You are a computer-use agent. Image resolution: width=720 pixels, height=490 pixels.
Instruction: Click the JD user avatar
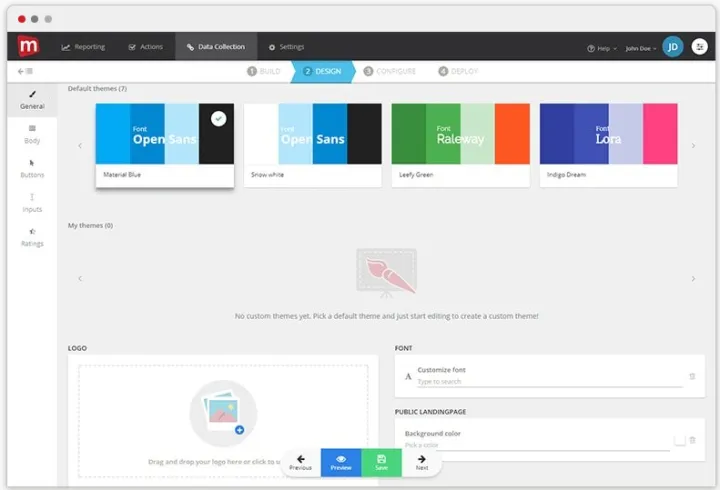[x=673, y=46]
